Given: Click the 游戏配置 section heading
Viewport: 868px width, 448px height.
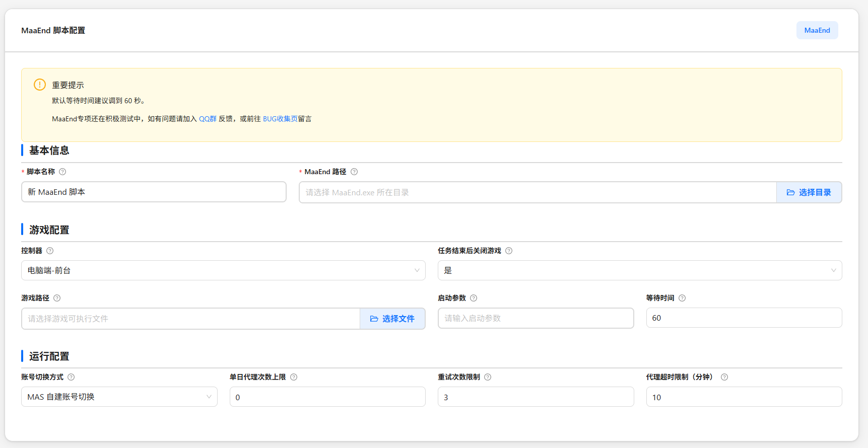Looking at the screenshot, I should coord(49,230).
